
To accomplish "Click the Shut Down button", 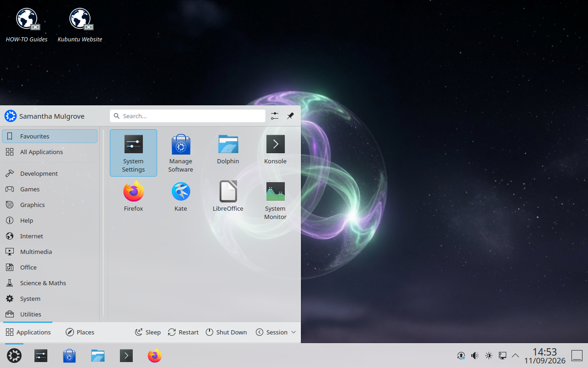I will [x=226, y=332].
